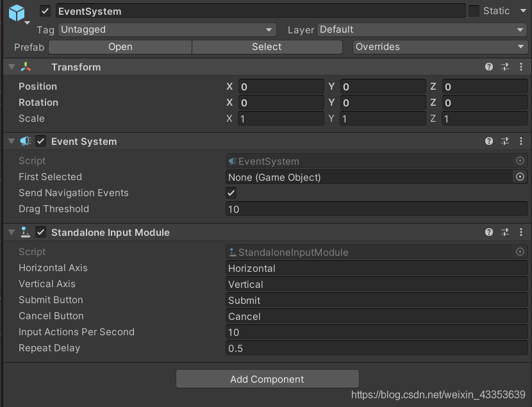The image size is (532, 407).
Task: Click Rotation X field
Action: (281, 103)
